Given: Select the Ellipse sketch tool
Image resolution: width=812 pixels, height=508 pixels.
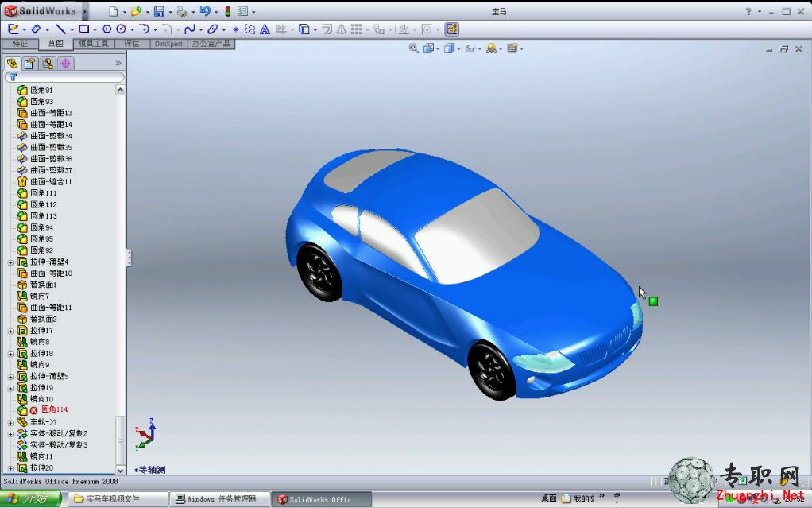Looking at the screenshot, I should click(x=212, y=29).
